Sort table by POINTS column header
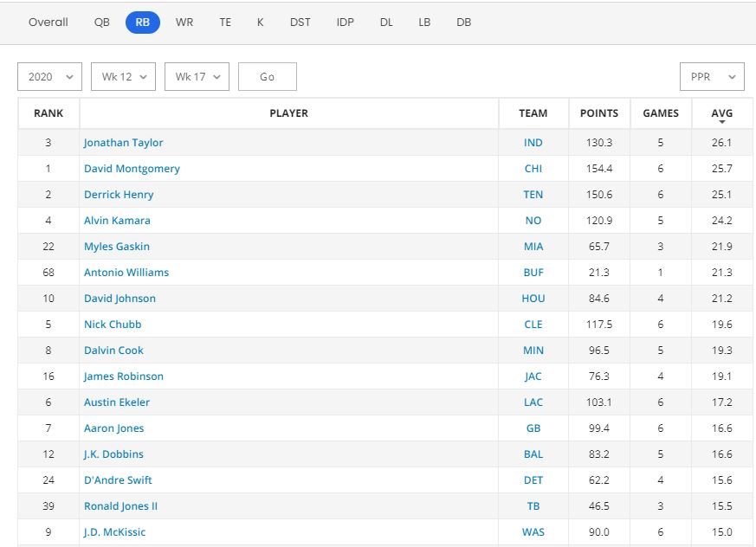 [599, 113]
